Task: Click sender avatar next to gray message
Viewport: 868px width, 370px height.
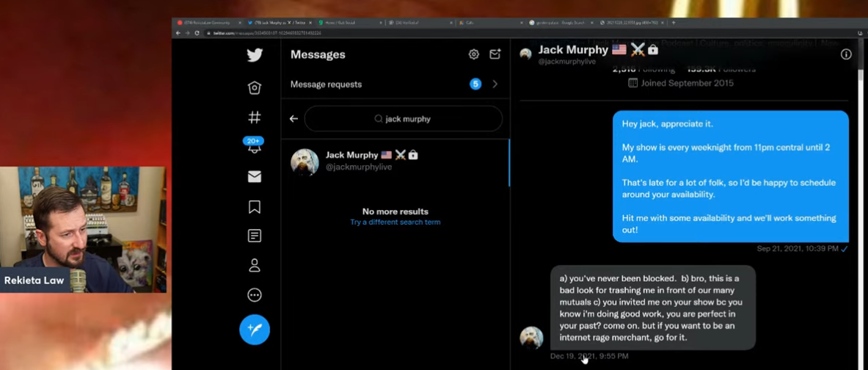Action: tap(531, 337)
